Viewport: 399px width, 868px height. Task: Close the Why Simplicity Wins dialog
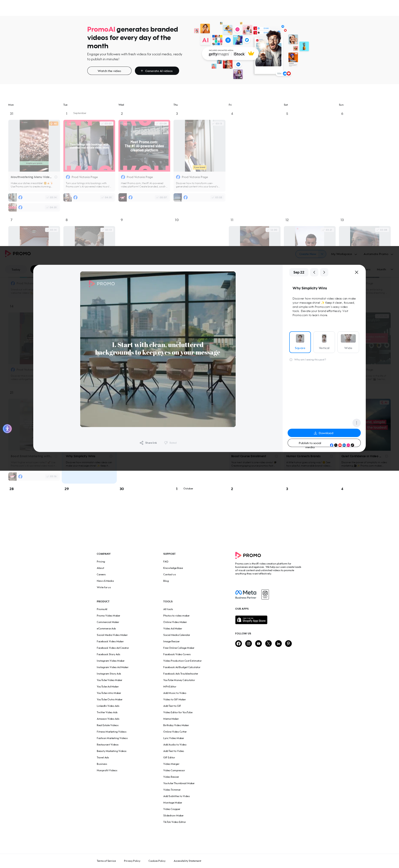[357, 272]
